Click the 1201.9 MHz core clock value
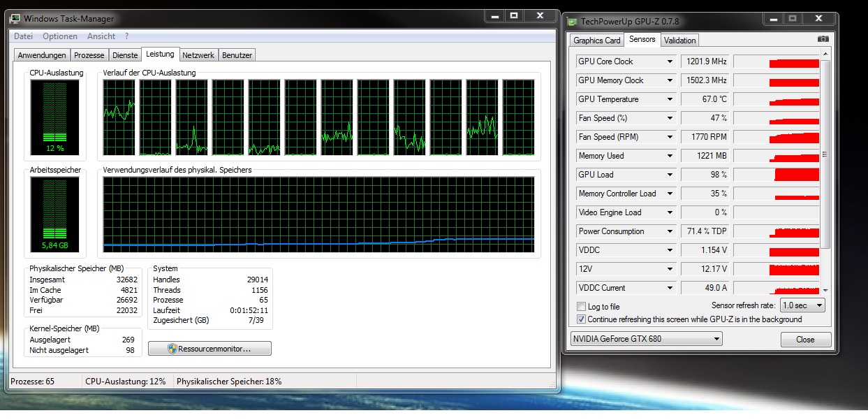This screenshot has width=868, height=420. pos(705,61)
